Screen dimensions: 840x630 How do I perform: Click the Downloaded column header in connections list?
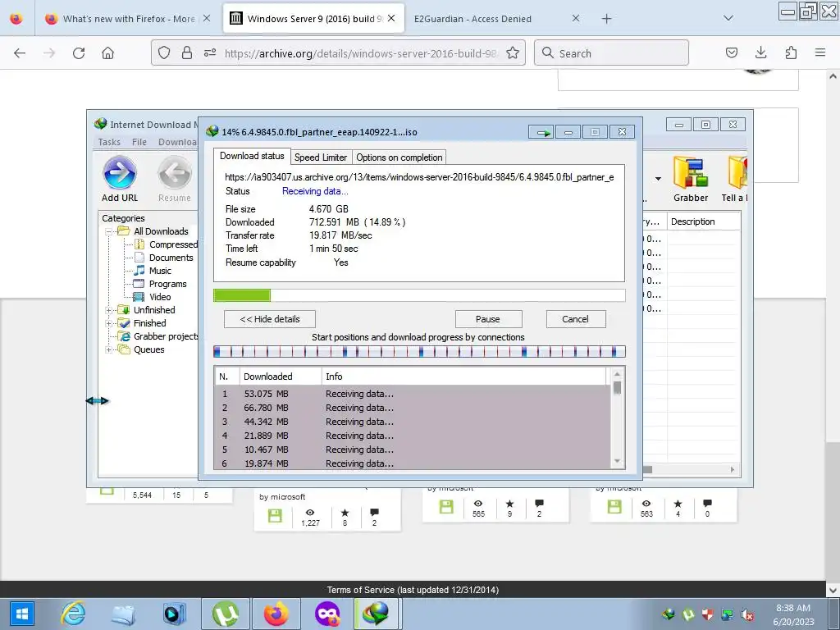(x=281, y=377)
